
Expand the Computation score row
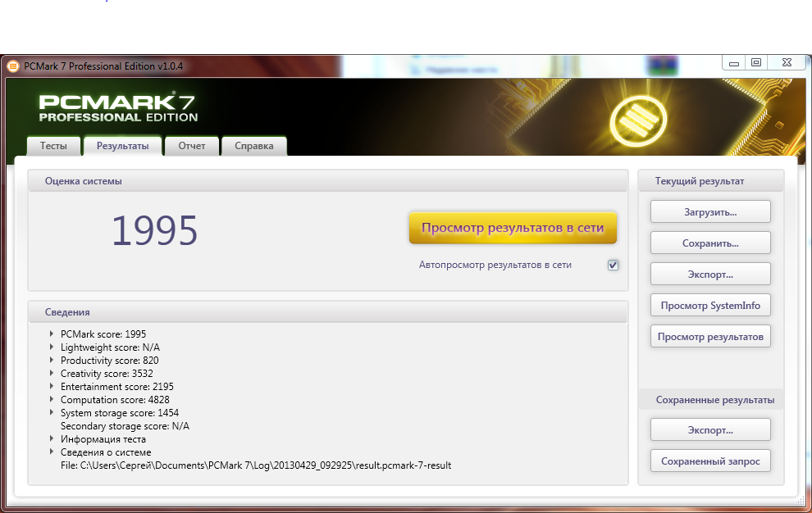pos(52,399)
